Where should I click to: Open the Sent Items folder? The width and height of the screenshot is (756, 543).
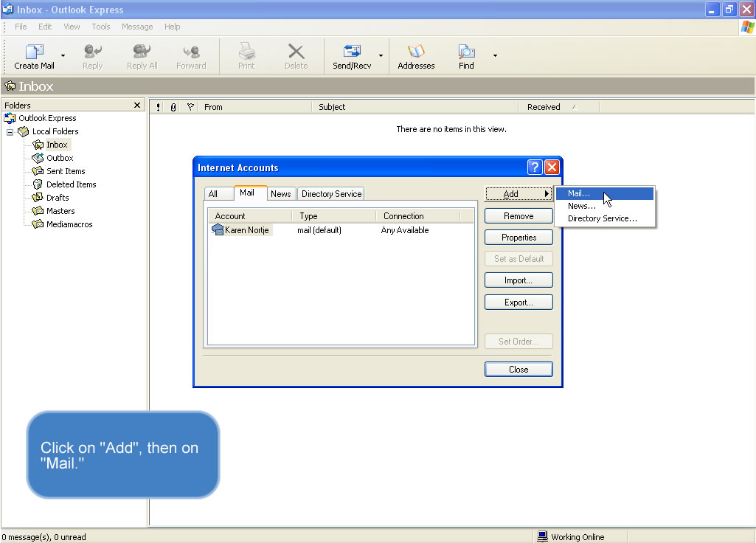[x=65, y=171]
